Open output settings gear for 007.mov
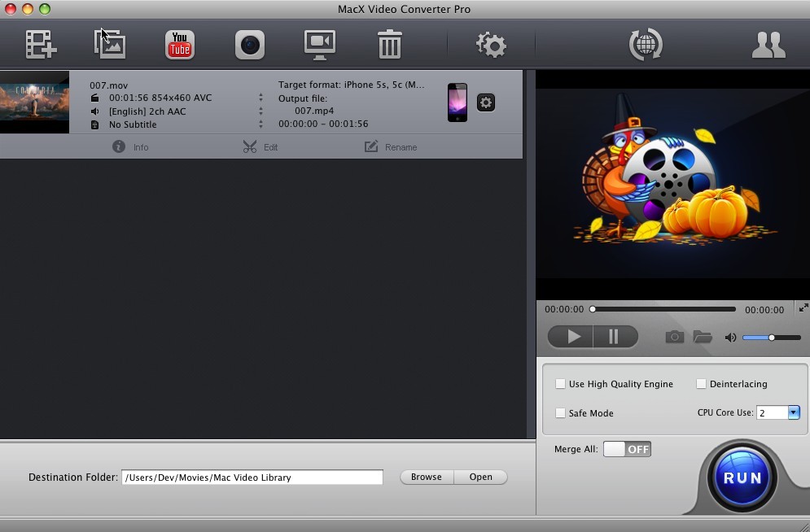This screenshot has height=532, width=810. 485,102
